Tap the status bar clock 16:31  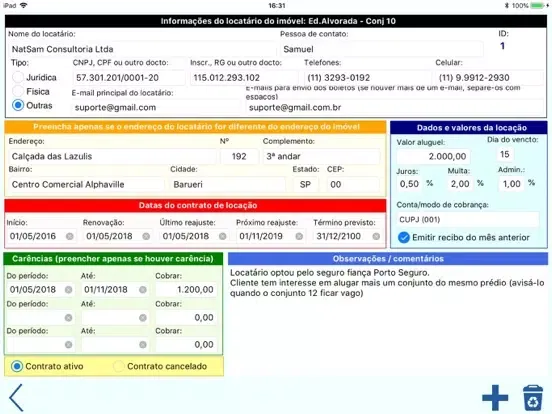click(277, 5)
